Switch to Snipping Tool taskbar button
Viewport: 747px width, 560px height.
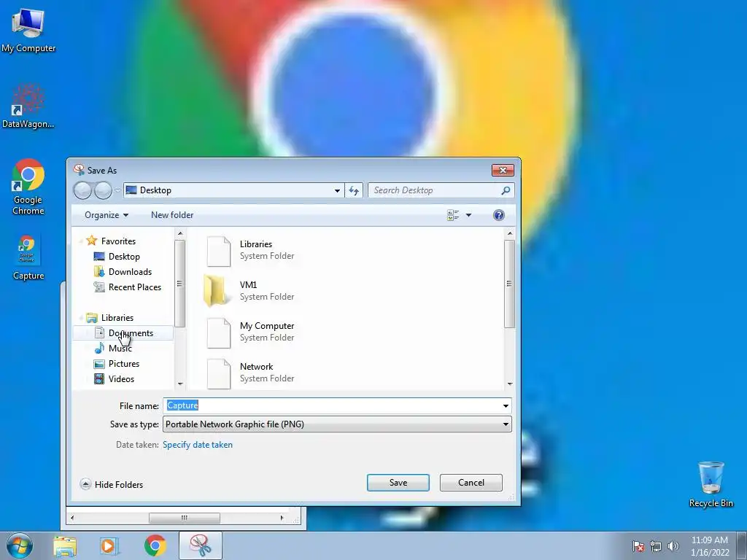(x=201, y=545)
